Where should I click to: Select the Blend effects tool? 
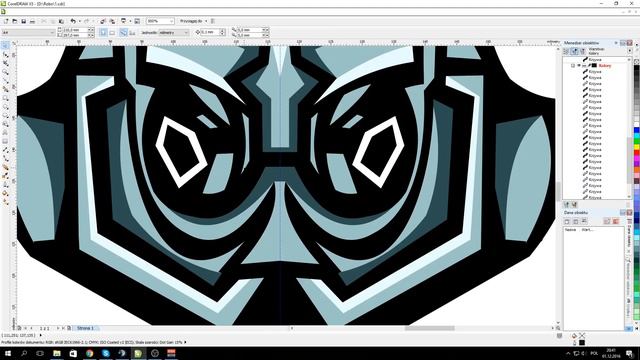(x=5, y=167)
